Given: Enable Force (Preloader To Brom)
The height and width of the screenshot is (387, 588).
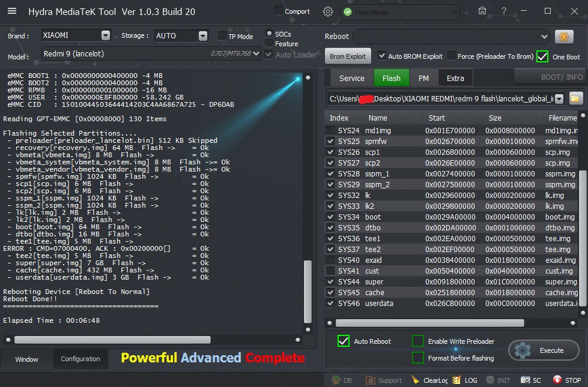Looking at the screenshot, I should click(452, 56).
